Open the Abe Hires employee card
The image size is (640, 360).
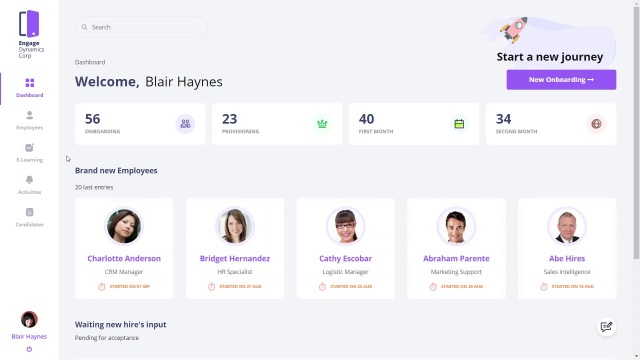[567, 249]
